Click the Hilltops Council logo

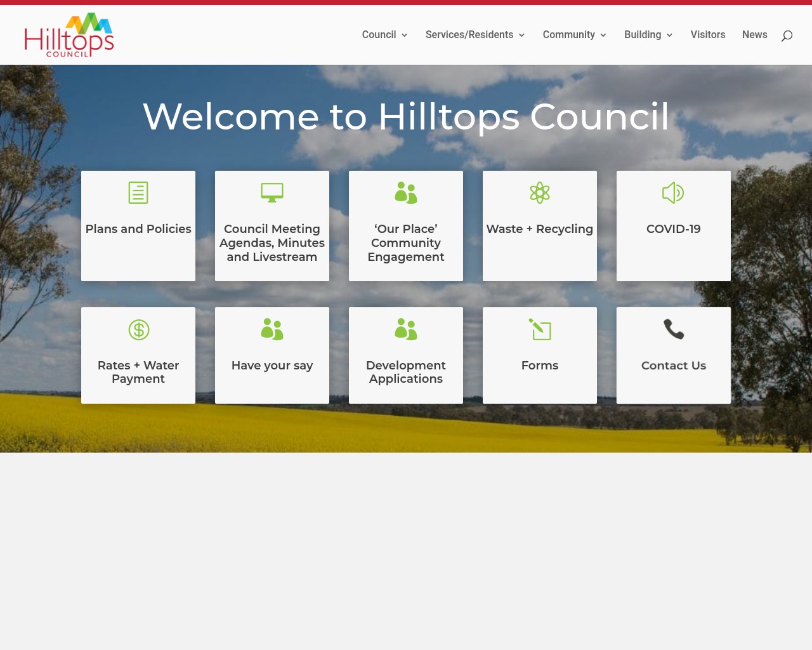(x=69, y=35)
